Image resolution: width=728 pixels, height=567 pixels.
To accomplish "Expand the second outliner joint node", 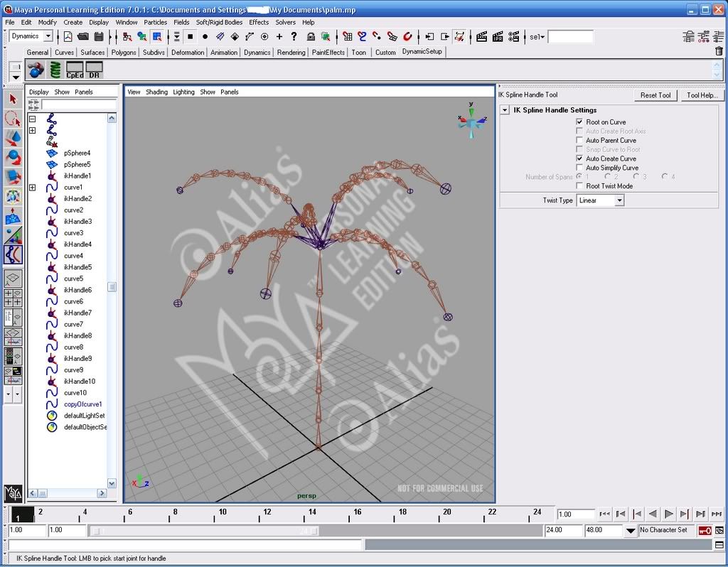I will [x=33, y=131].
